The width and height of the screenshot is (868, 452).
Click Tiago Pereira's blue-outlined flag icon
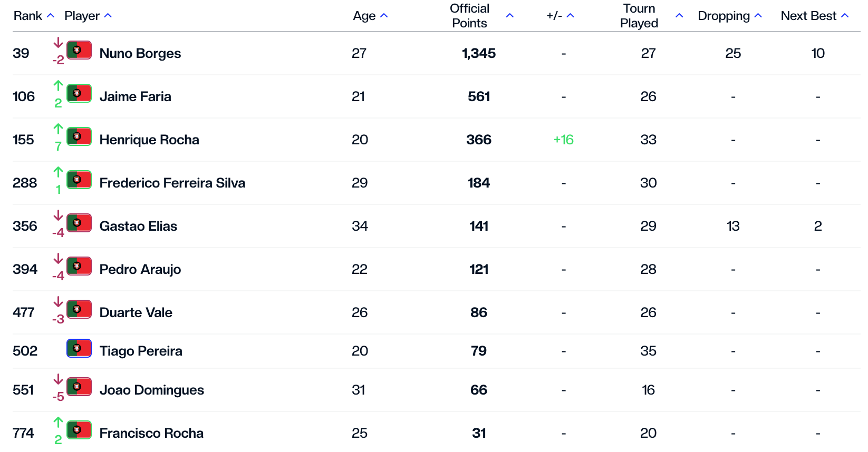coord(79,348)
